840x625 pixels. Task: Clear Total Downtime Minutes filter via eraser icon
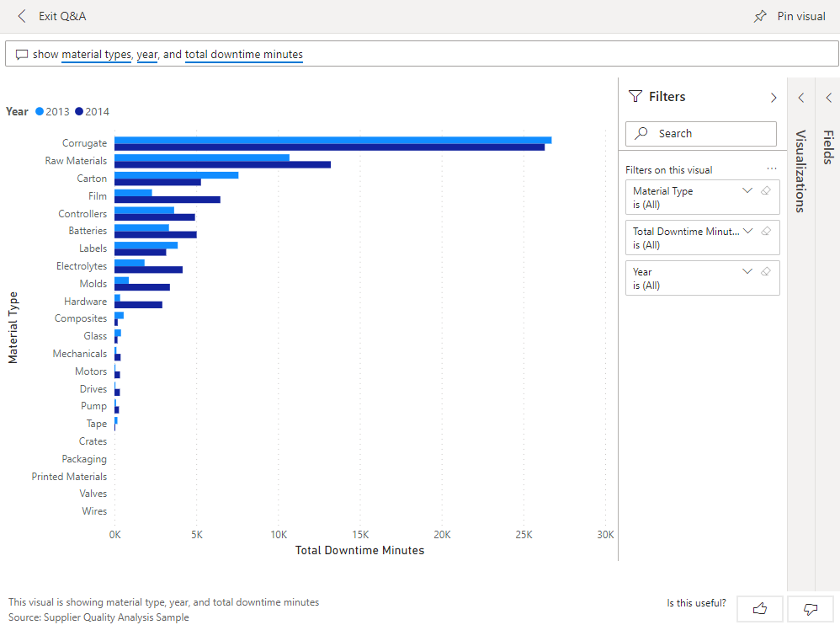(766, 231)
